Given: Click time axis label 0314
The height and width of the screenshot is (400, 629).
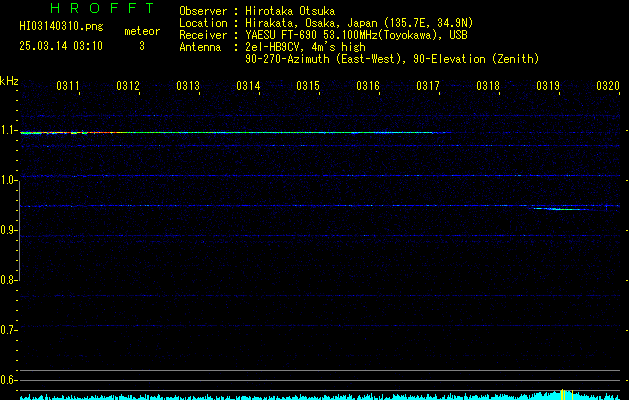Looking at the screenshot, I should click(x=248, y=86).
